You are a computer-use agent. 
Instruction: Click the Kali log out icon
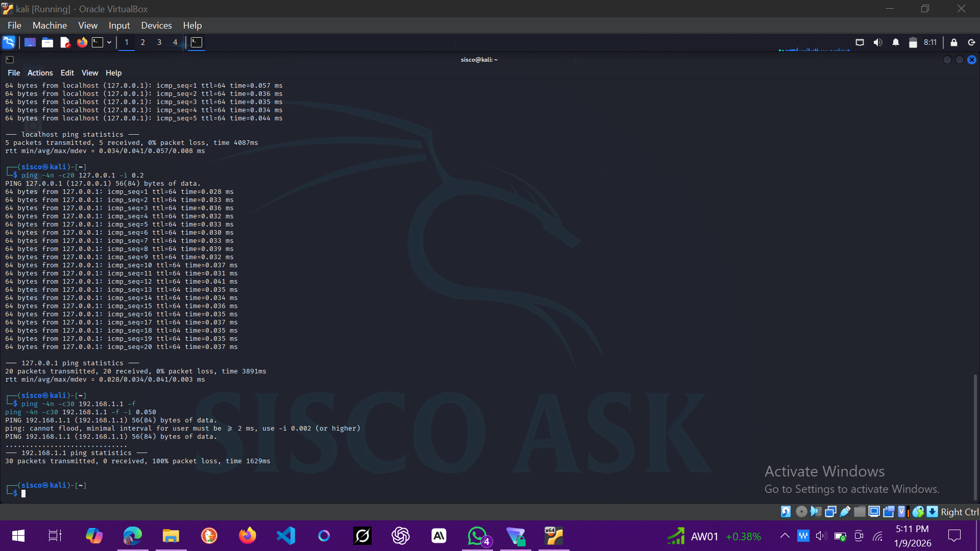tap(971, 42)
